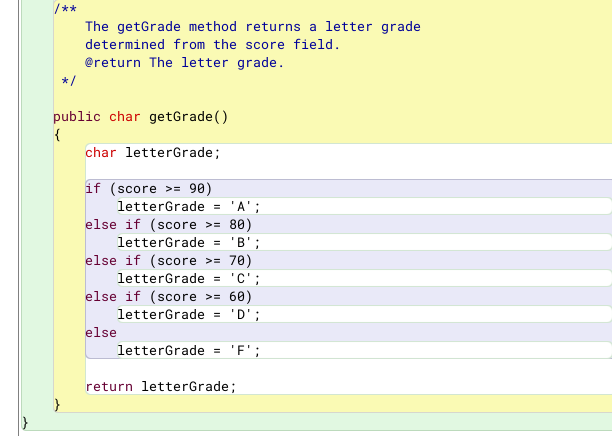
Task: Click the 'else if (score >= 70)' line
Action: [x=169, y=261]
